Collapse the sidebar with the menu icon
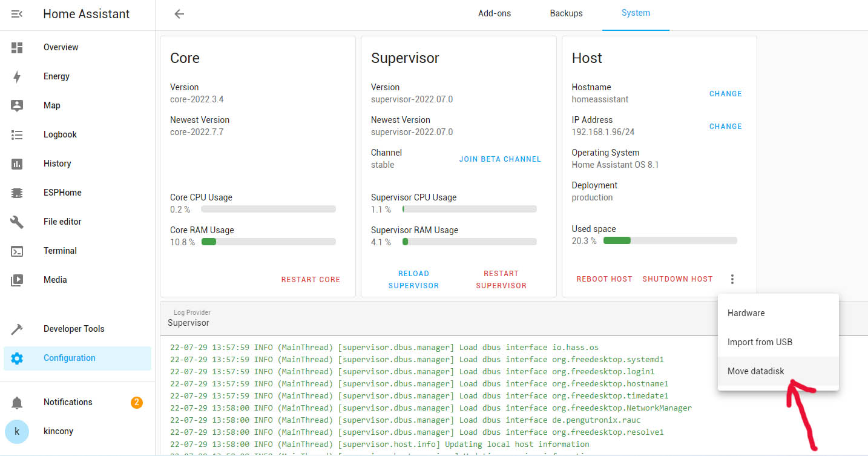This screenshot has height=456, width=868. 17,14
